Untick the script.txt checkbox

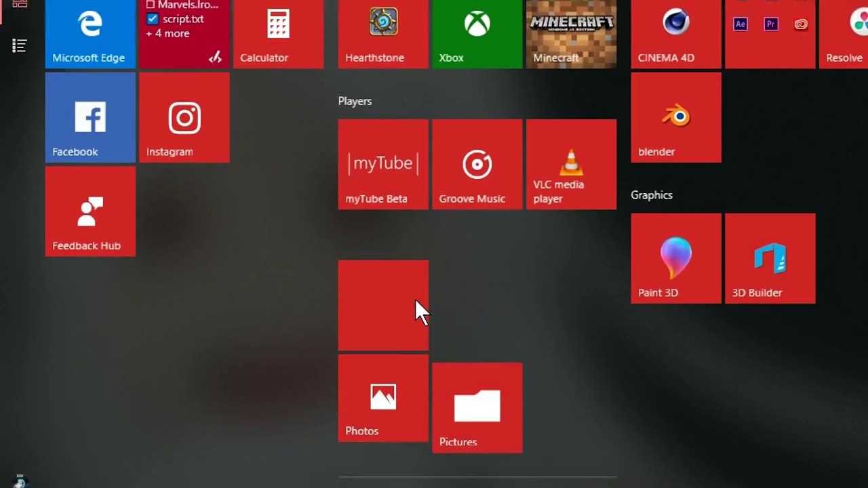point(152,19)
